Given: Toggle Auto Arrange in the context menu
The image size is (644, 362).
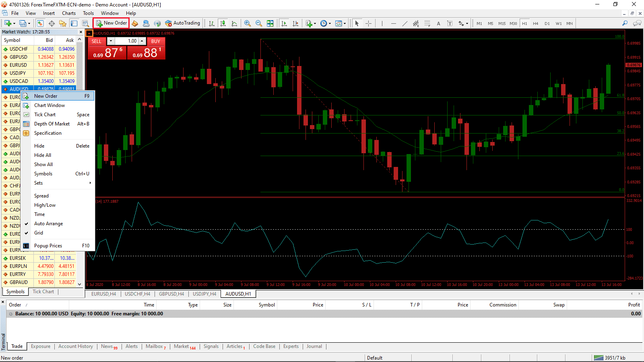Looking at the screenshot, I should click(48, 224).
